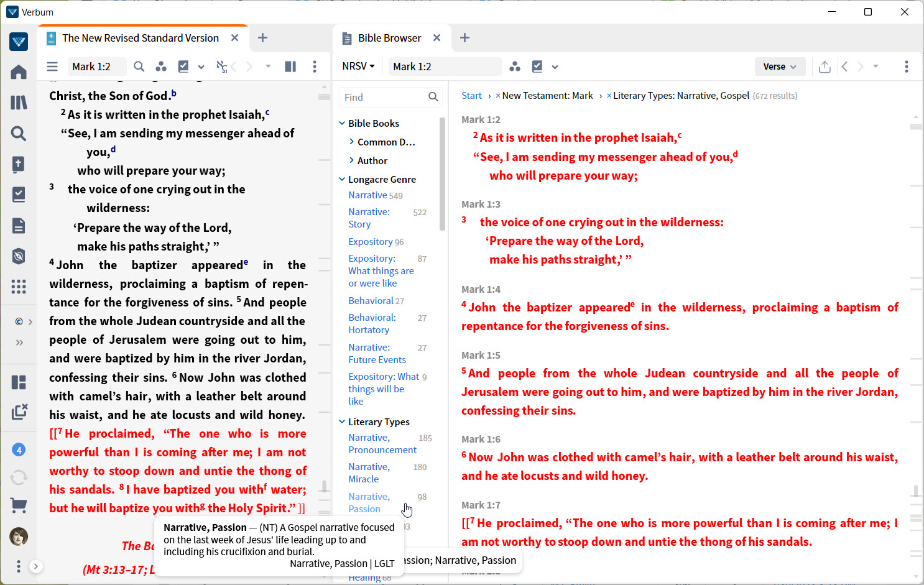Expand the copyright shortcut chevron in the sidebar
The width and height of the screenshot is (924, 585).
(30, 321)
